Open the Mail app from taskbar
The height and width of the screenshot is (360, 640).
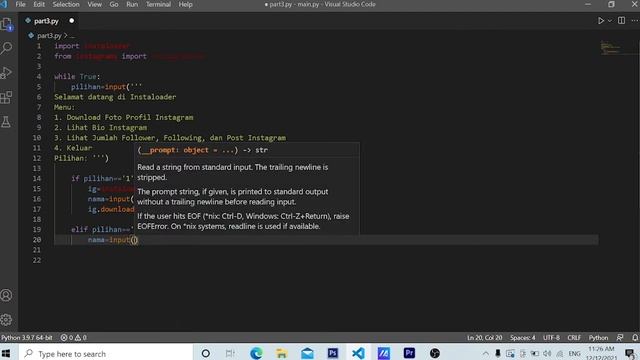pyautogui.click(x=307, y=353)
